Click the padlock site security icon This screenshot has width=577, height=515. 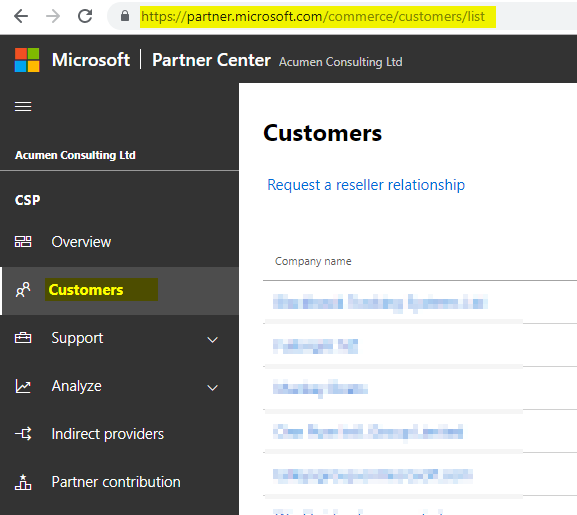point(125,16)
